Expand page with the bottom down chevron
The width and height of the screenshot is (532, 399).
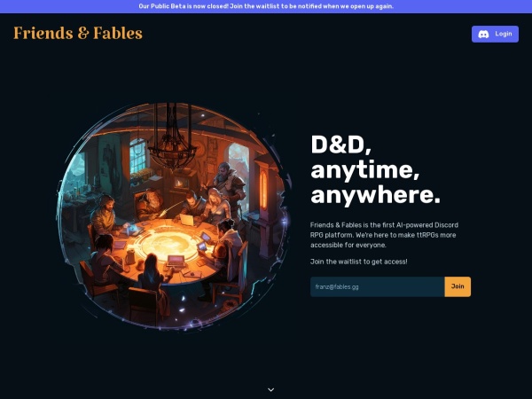point(271,389)
